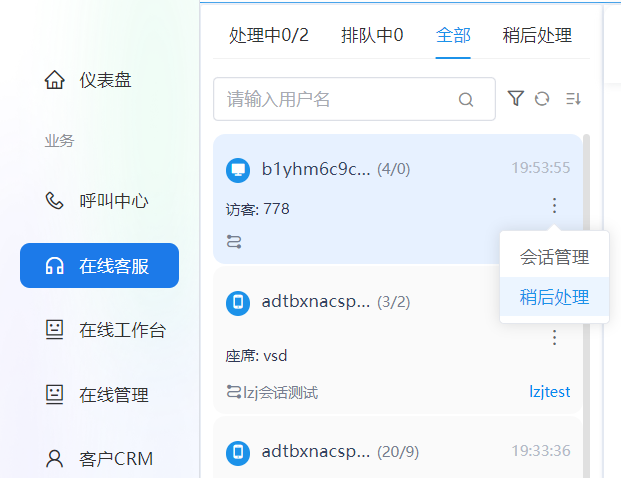
Task: Click the conversation list scrollbar
Action: tap(587, 305)
